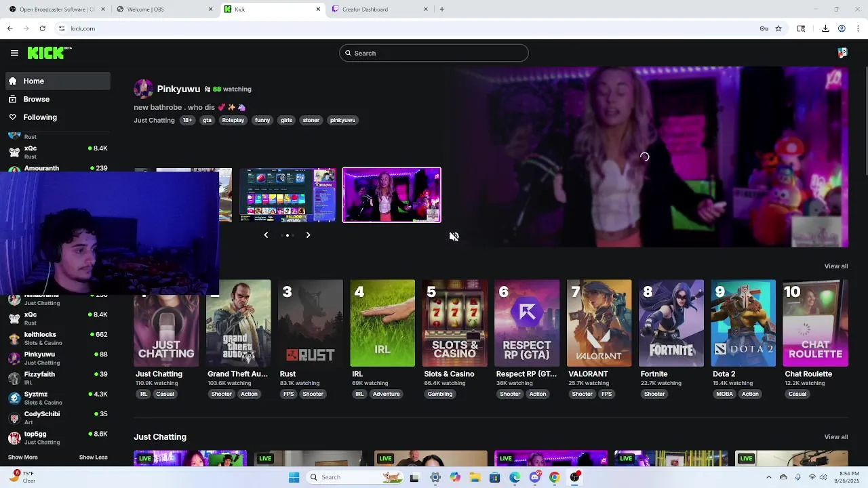Image resolution: width=868 pixels, height=488 pixels.
Task: Open Microsoft Edge from the taskbar
Action: (515, 477)
